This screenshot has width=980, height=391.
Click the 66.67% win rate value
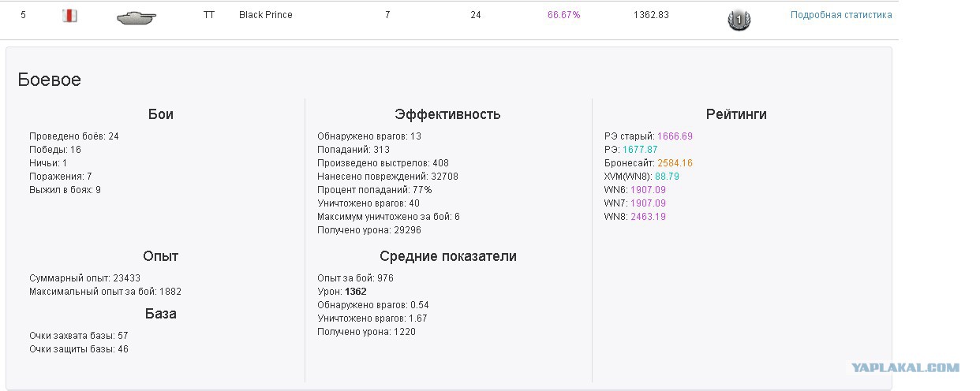(563, 15)
